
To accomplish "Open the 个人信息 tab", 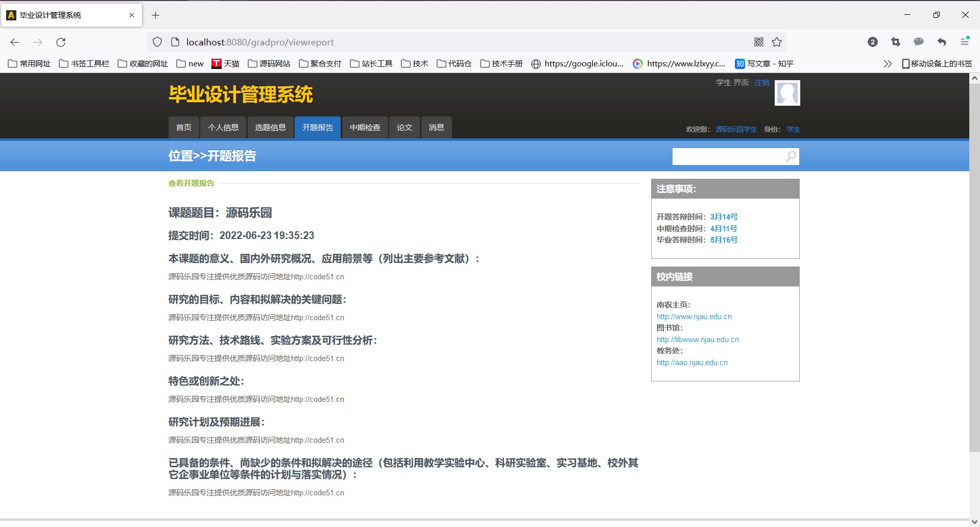I will point(223,128).
